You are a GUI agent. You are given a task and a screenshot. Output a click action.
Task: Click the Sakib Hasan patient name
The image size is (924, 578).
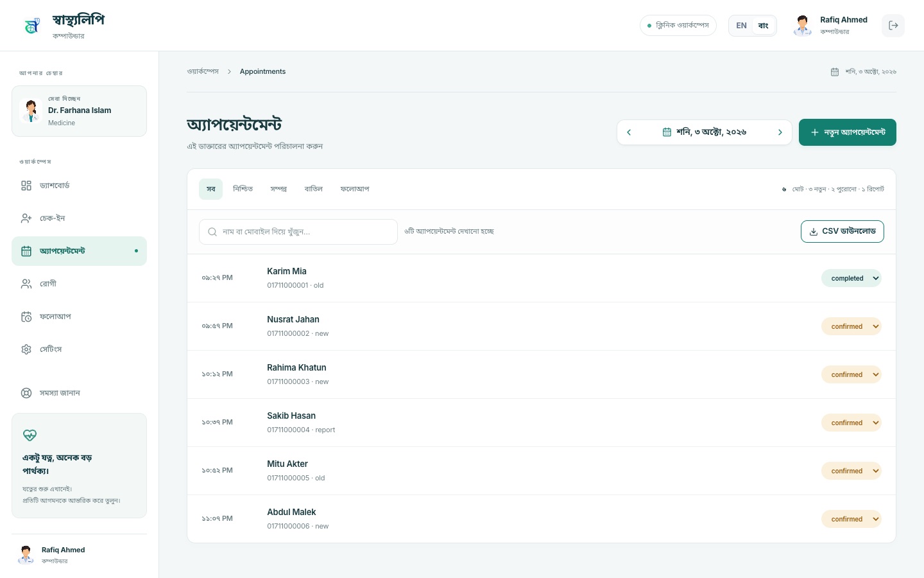pyautogui.click(x=291, y=416)
